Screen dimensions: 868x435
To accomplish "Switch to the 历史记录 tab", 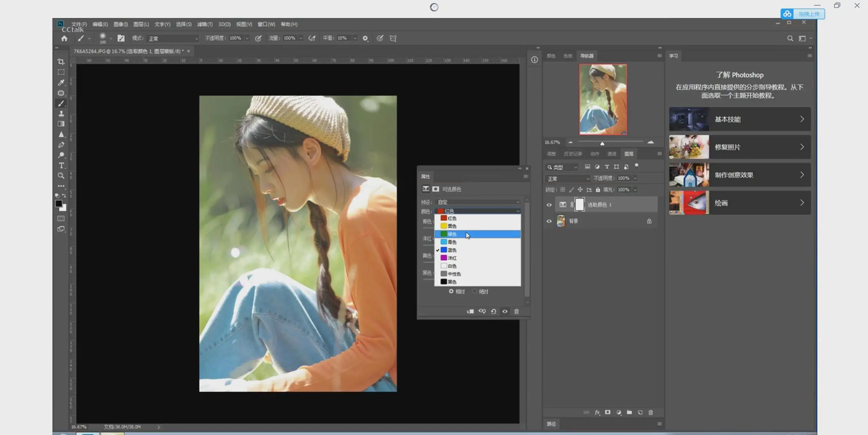I will pyautogui.click(x=573, y=154).
